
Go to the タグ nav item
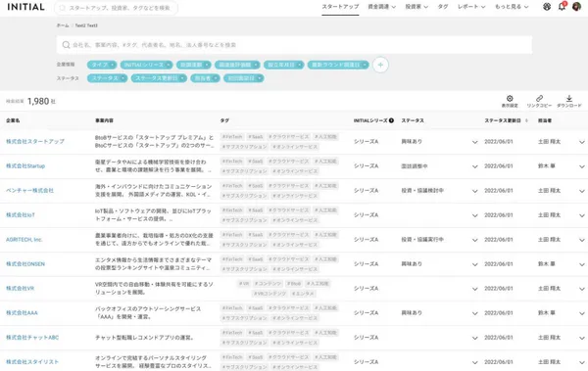tap(443, 7)
